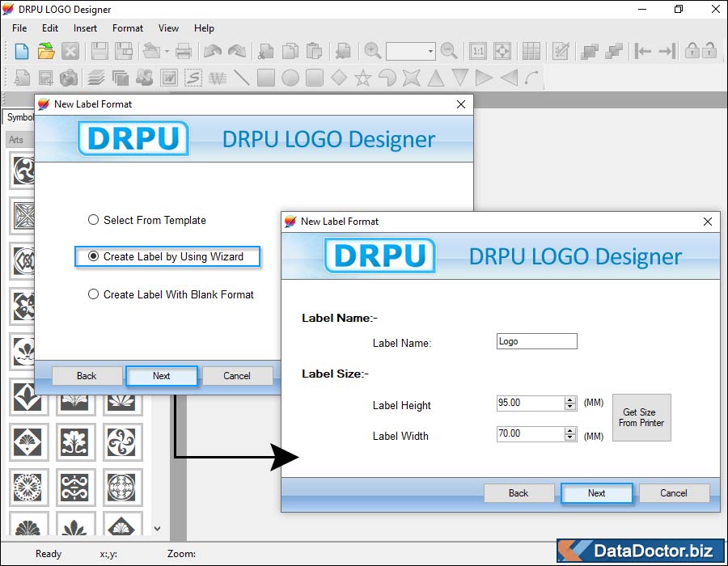This screenshot has height=566, width=728.
Task: Click the Print icon in the toolbar
Action: point(184,51)
